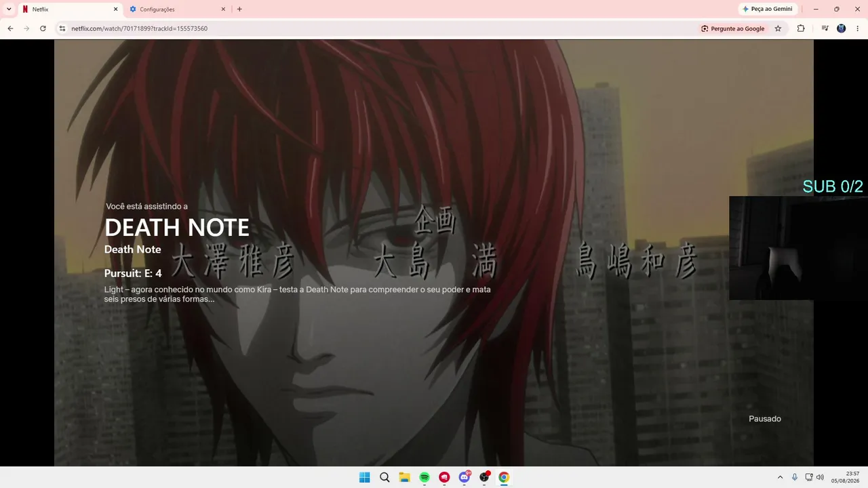Open OBS Studio from the taskbar

click(x=484, y=477)
